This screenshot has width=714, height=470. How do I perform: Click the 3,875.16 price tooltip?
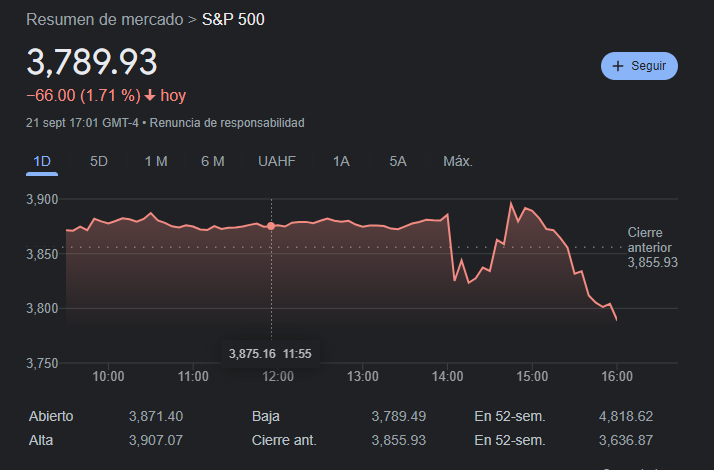pos(251,353)
